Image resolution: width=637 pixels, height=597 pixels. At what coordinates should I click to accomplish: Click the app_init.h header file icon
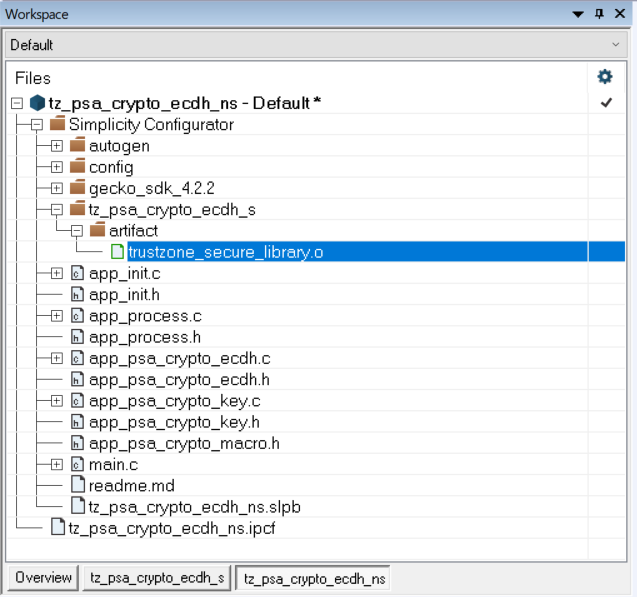pyautogui.click(x=77, y=294)
